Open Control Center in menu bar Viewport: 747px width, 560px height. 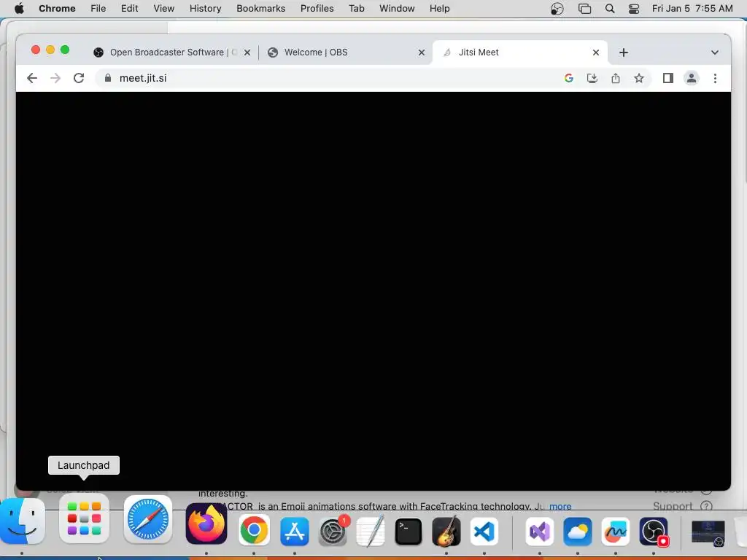[634, 9]
